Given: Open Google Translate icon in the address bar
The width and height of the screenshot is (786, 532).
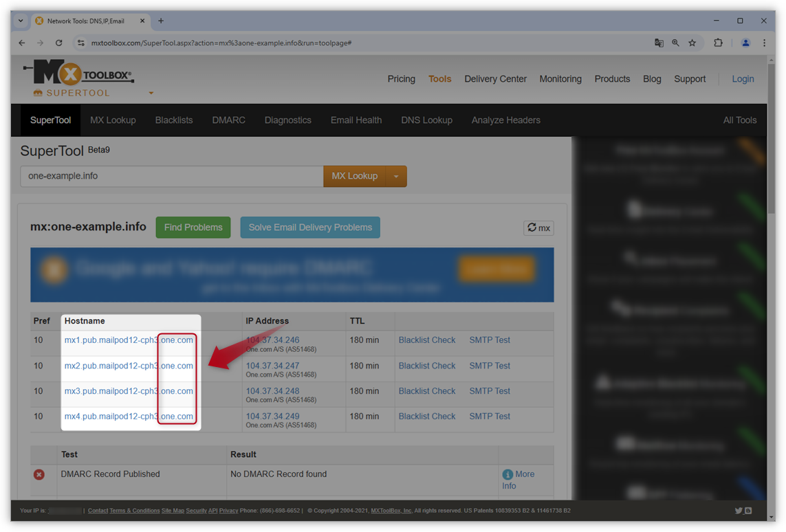Looking at the screenshot, I should [659, 43].
